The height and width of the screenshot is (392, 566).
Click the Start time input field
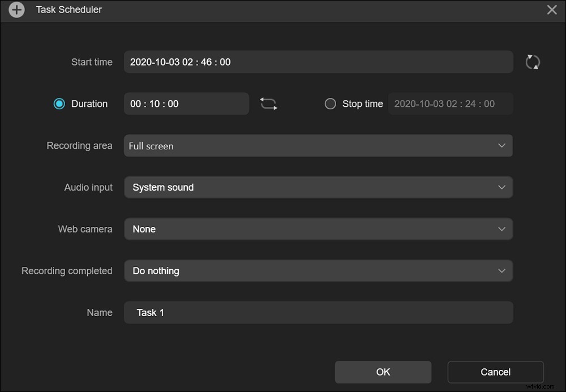point(318,62)
